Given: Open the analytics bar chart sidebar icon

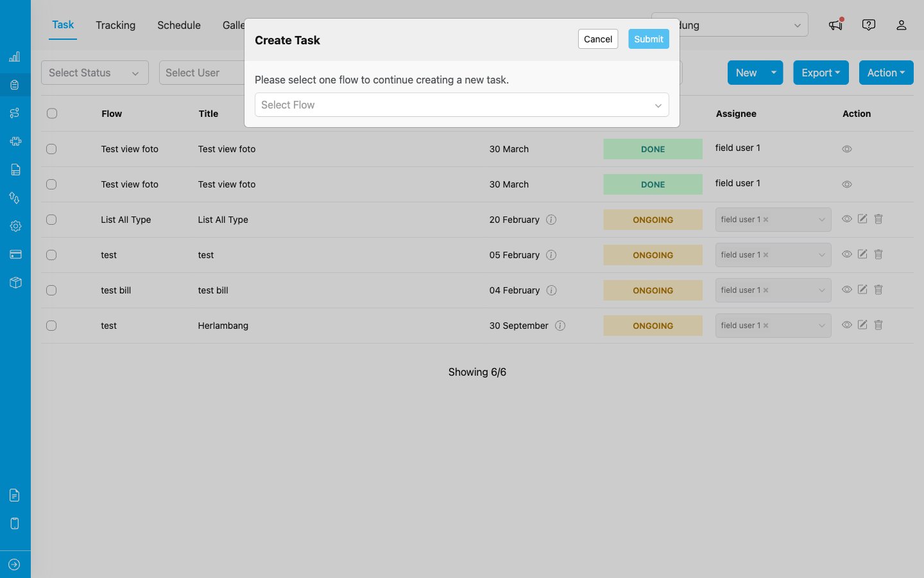Looking at the screenshot, I should pos(15,57).
